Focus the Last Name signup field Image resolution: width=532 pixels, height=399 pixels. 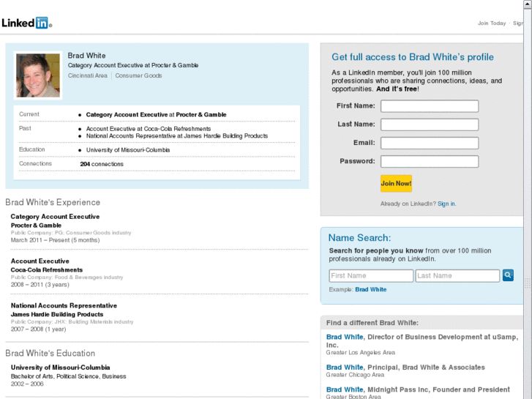430,124
